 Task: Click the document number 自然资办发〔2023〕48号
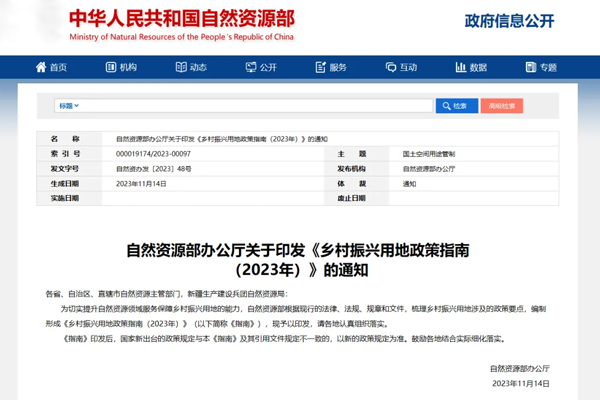[153, 169]
